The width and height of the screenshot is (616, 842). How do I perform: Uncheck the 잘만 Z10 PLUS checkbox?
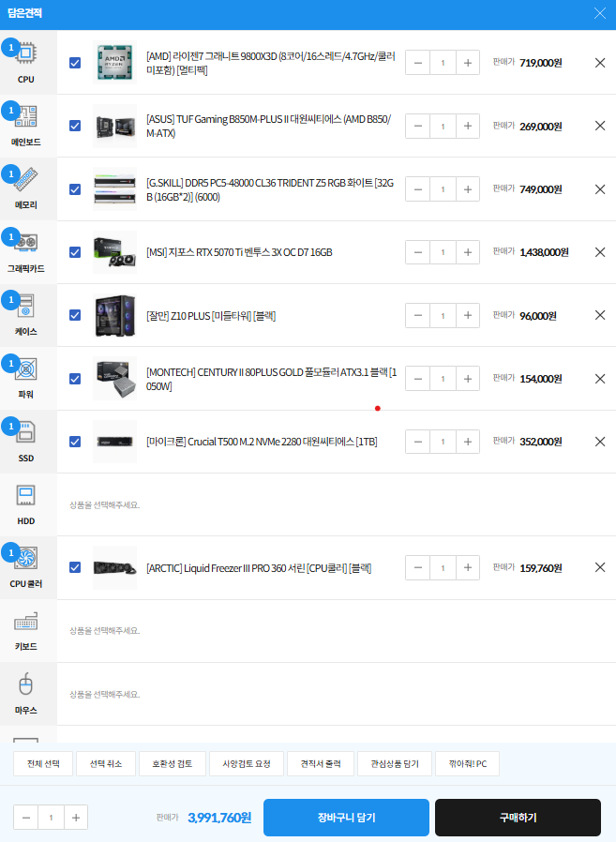pyautogui.click(x=75, y=315)
